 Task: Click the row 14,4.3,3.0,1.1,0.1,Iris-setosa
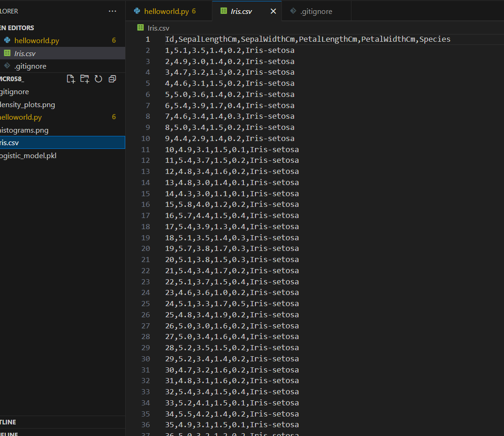pyautogui.click(x=232, y=193)
